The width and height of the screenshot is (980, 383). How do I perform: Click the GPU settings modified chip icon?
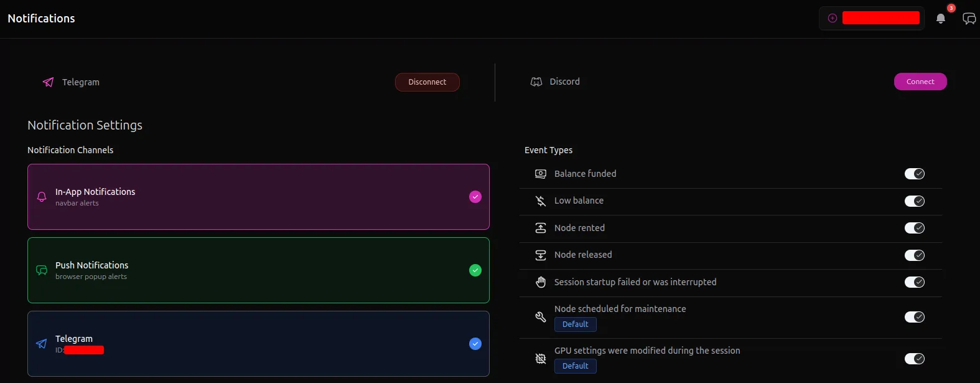541,359
